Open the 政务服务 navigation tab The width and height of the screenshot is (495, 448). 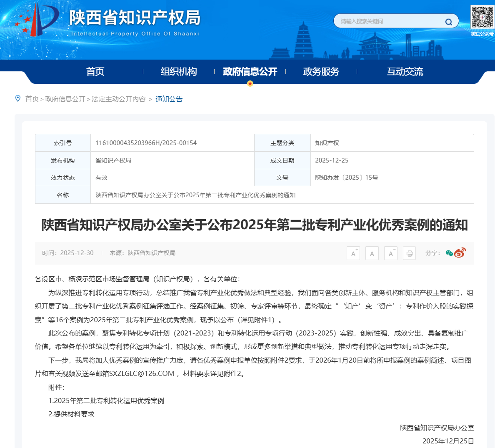click(x=321, y=72)
